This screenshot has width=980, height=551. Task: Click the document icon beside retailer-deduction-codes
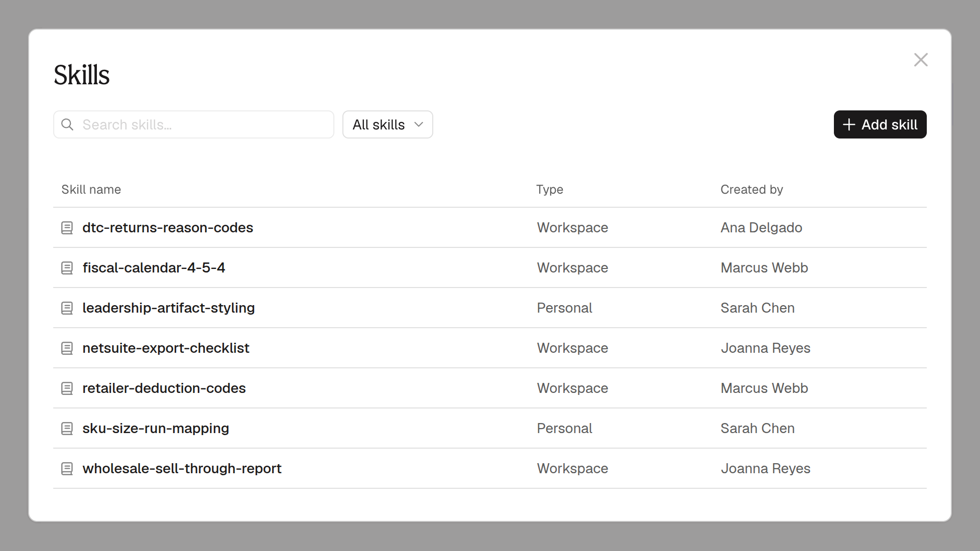[x=67, y=388]
